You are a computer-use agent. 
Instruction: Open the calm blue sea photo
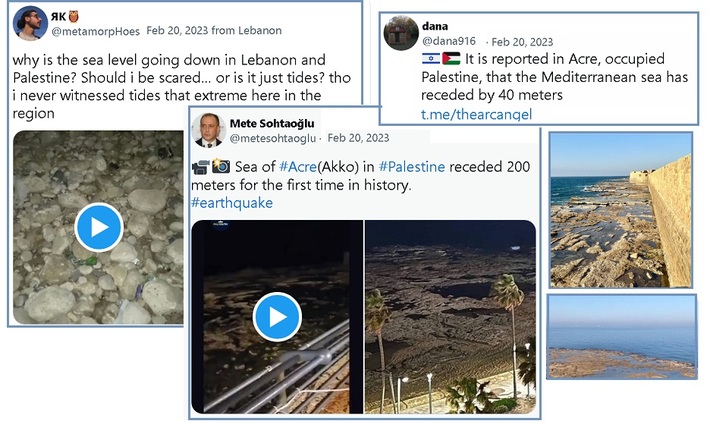621,336
